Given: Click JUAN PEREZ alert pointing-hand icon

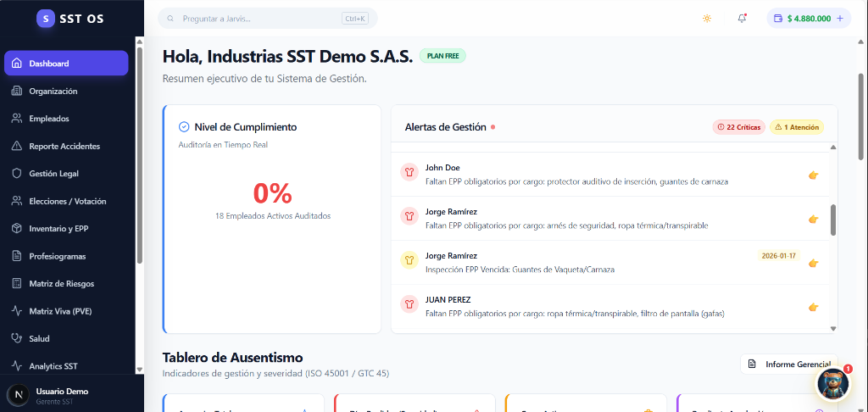Looking at the screenshot, I should coord(813,308).
